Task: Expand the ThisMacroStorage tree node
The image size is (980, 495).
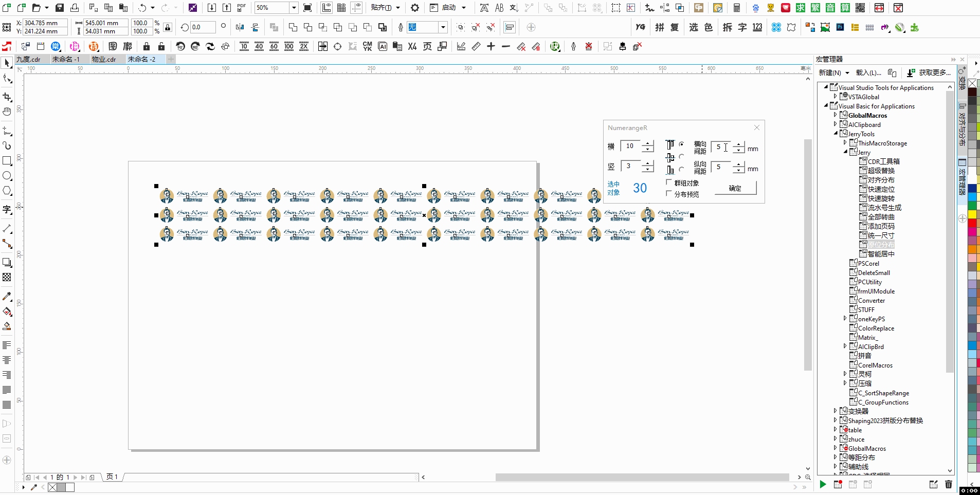Action: 845,143
